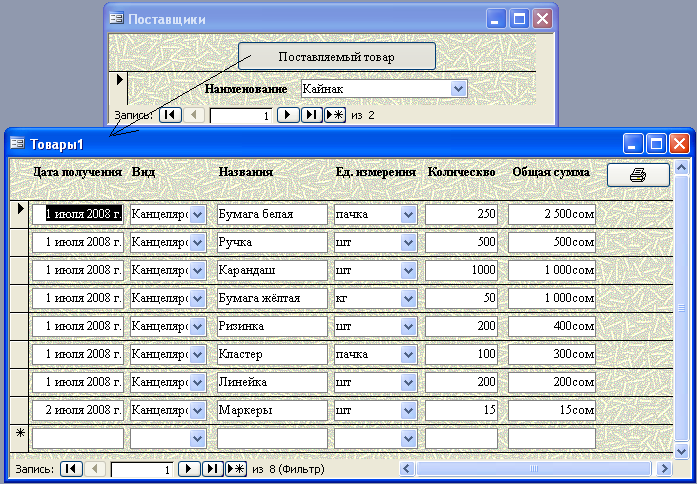
Task: Click the Ед. измерения column header
Action: point(376,172)
